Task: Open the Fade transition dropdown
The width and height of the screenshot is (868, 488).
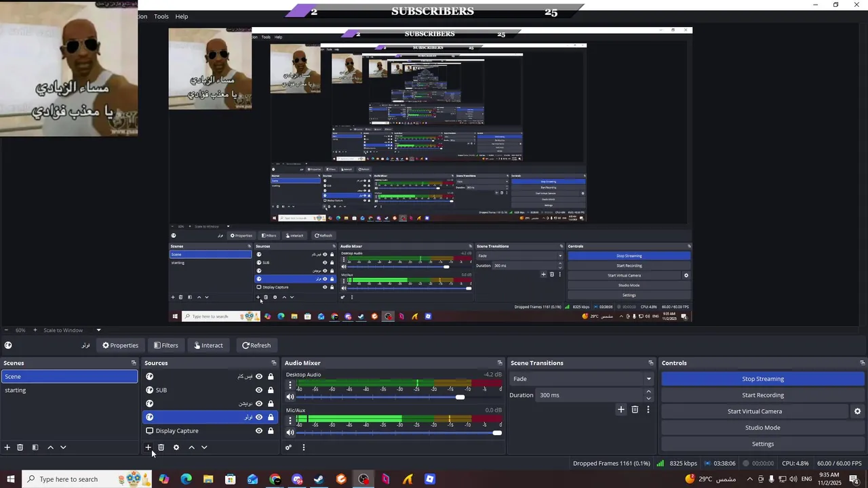Action: coord(583,379)
